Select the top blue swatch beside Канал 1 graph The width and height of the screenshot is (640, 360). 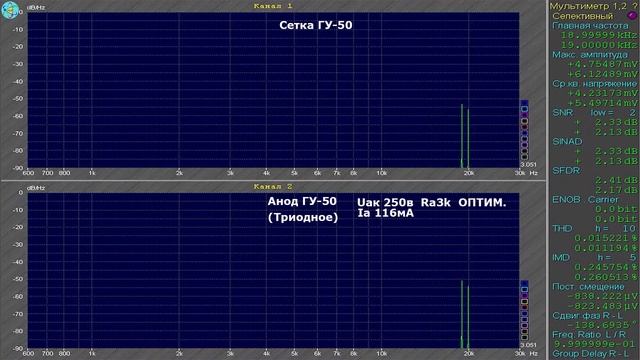[524, 102]
